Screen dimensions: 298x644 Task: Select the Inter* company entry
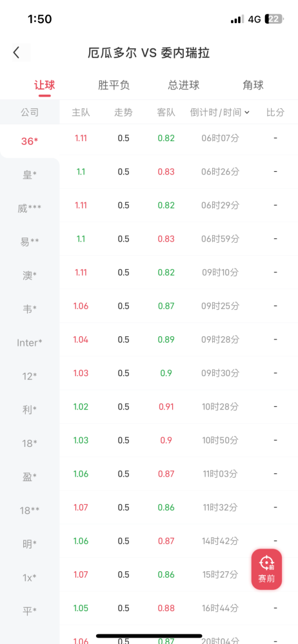[x=30, y=343]
